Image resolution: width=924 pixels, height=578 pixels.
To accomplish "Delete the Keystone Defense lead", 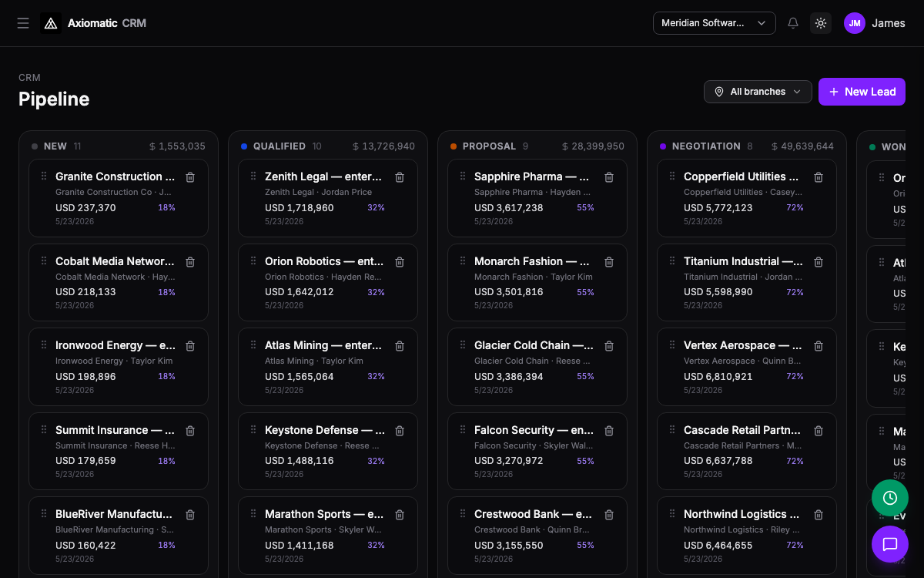I will point(400,431).
